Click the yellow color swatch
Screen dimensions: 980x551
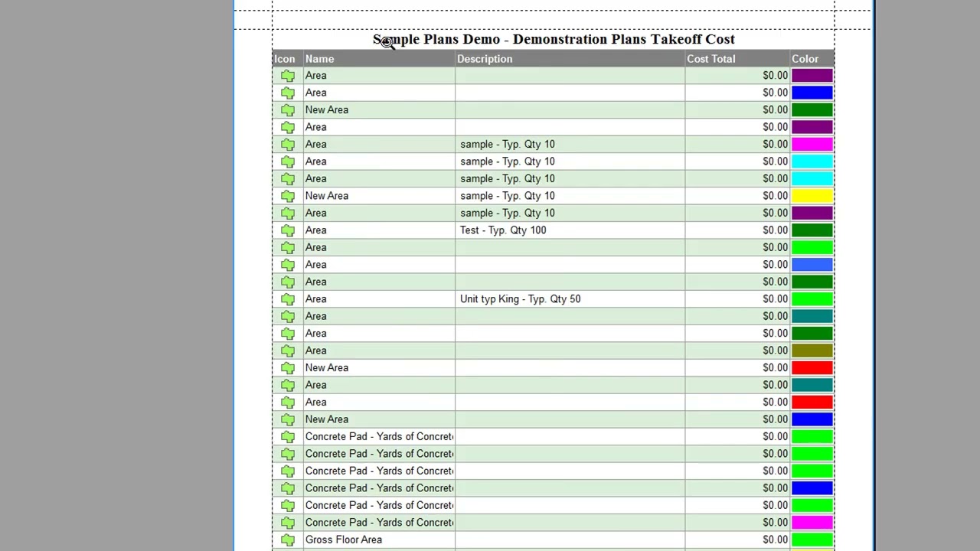812,196
